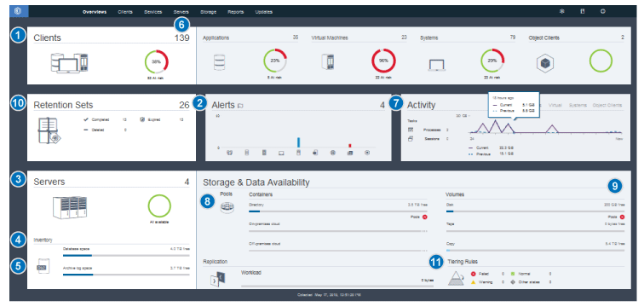Click the Servers all-available green circle

[x=159, y=206]
